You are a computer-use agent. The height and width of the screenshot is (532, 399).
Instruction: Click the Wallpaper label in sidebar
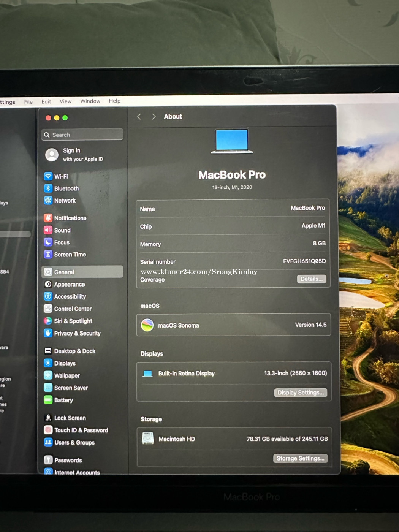click(67, 375)
